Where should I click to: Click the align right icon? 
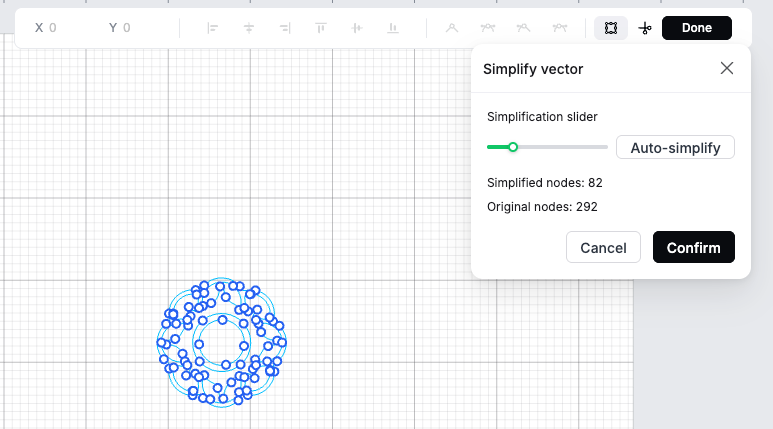pos(285,28)
